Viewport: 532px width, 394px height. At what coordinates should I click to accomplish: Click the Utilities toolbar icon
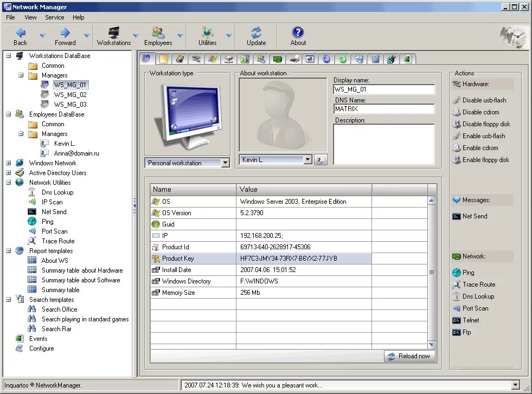[207, 33]
